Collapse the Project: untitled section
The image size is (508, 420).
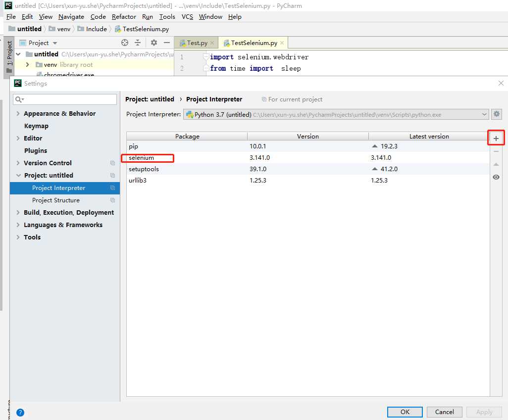[18, 175]
